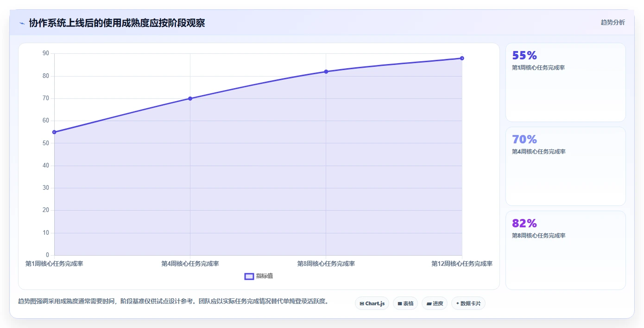Viewport: 644px width, 328px height.
Task: Click the y-axis value 50
Action: [46, 143]
